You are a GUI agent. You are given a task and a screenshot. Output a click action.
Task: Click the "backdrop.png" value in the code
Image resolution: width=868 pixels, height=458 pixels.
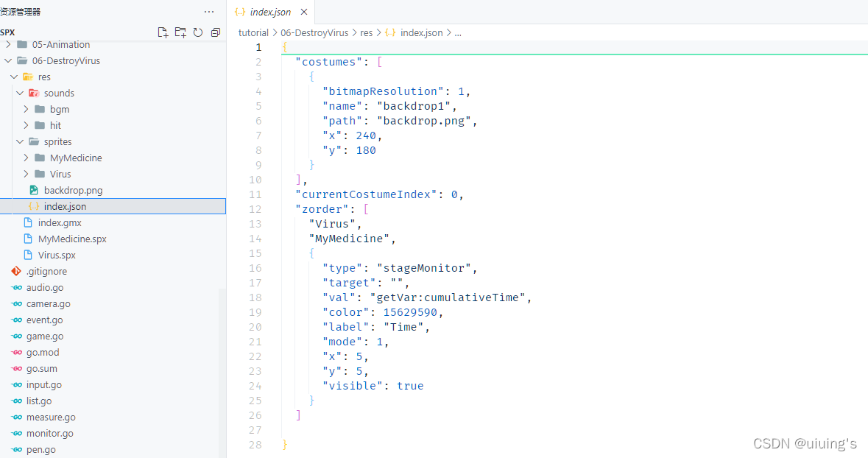pos(423,121)
